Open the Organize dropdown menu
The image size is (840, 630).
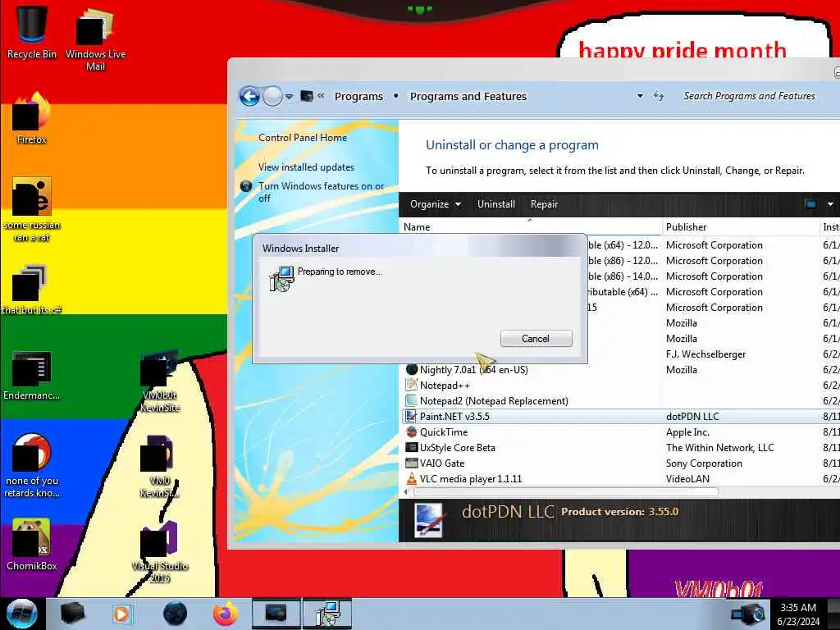pyautogui.click(x=435, y=204)
